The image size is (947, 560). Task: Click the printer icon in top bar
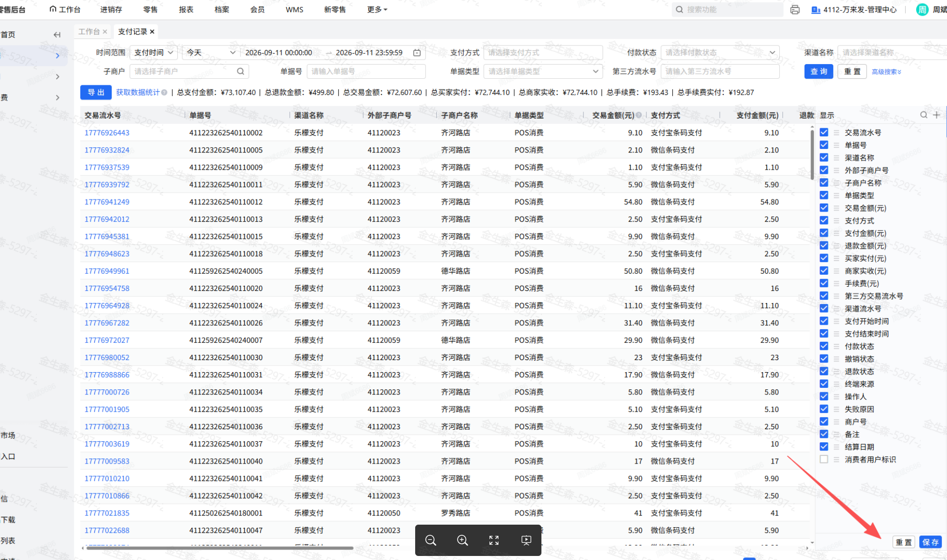pyautogui.click(x=795, y=10)
